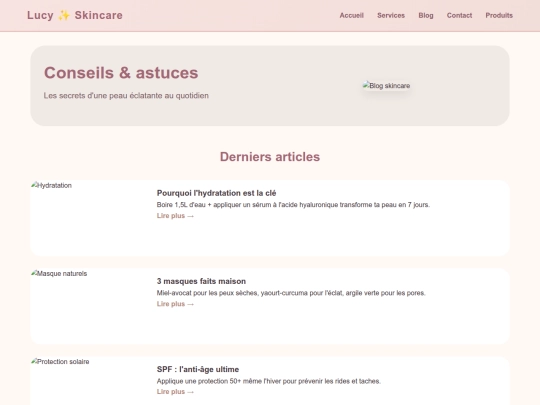
Task: Click the subtitle about peau éclatante au quotidien
Action: tap(126, 96)
